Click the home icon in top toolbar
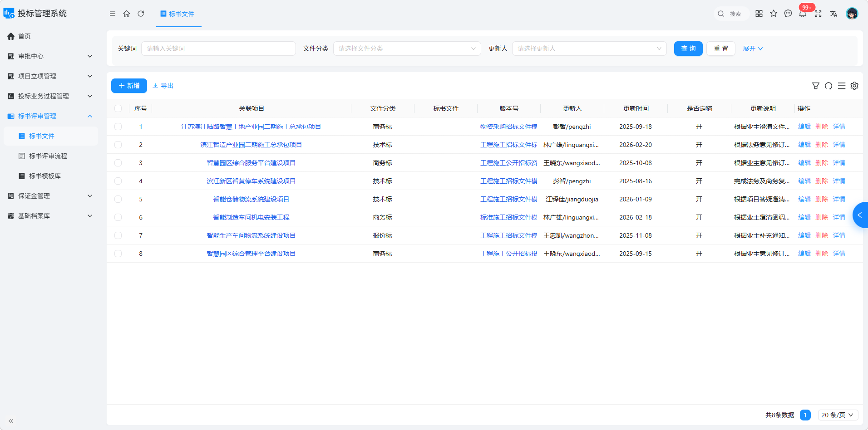The width and height of the screenshot is (868, 430). [127, 14]
